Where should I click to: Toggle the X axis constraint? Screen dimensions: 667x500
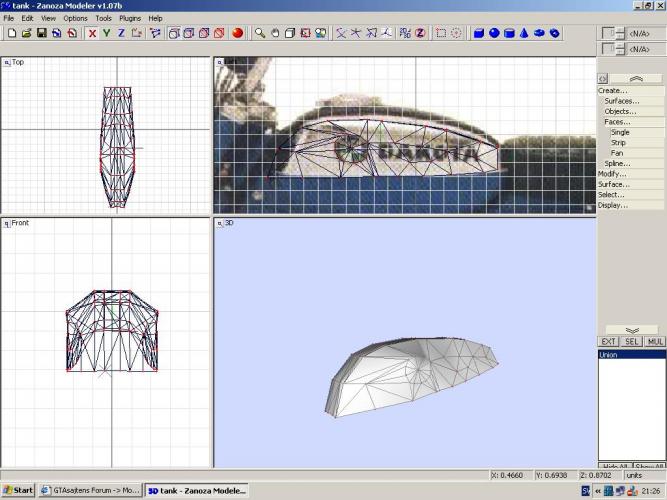point(92,33)
